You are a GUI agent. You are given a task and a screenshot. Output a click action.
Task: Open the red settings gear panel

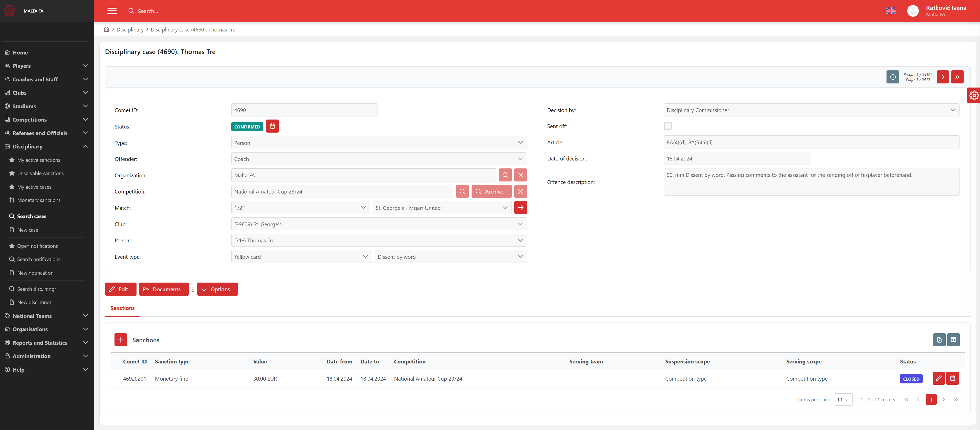click(x=974, y=95)
